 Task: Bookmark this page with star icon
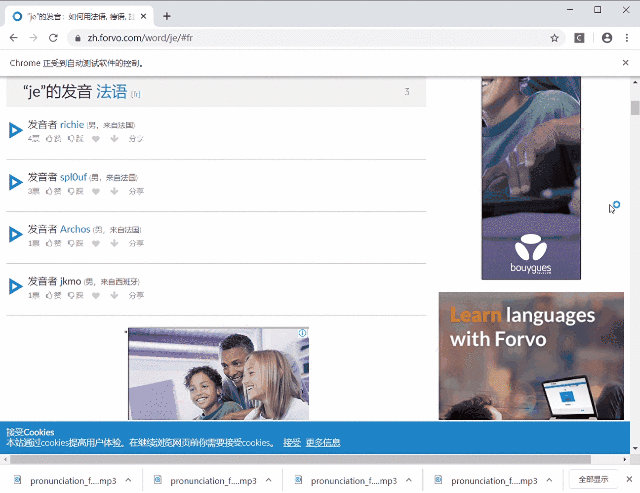click(x=554, y=38)
